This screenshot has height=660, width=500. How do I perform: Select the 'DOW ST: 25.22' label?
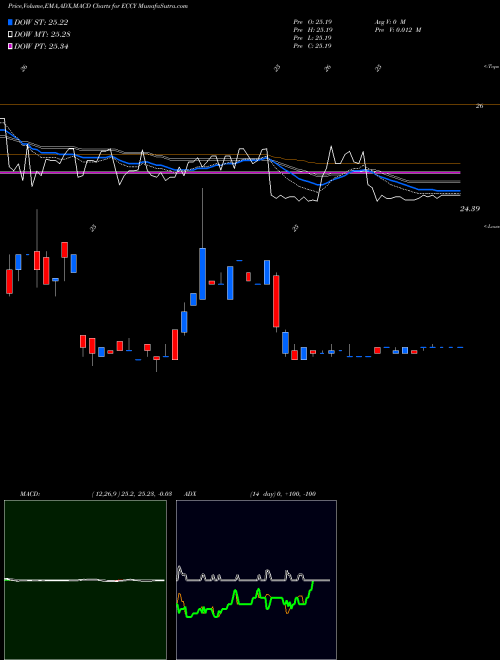tap(41, 22)
